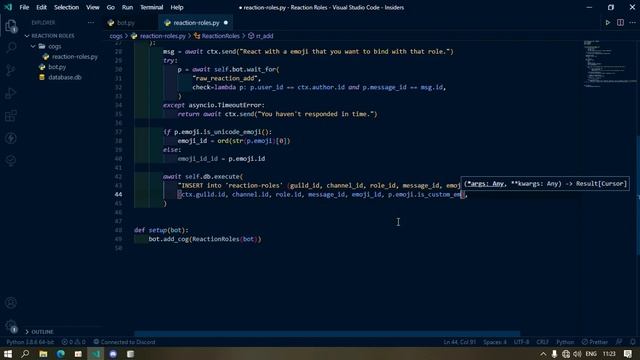Open reaction-roles.py in the file tree
The width and height of the screenshot is (640, 360).
[x=75, y=57]
